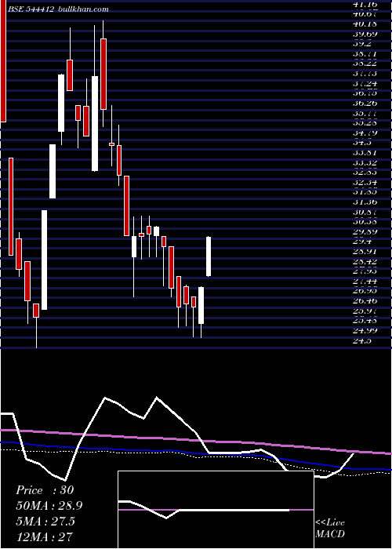
Task: Click the MACD inset chart box
Action: pyautogui.click(x=216, y=510)
